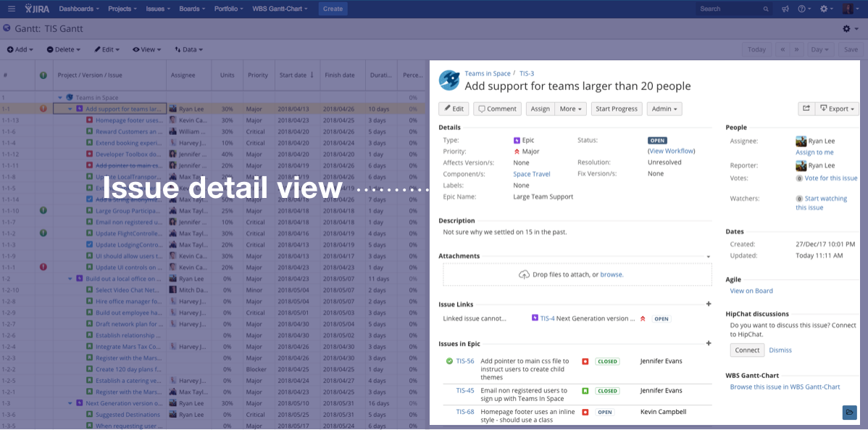
Task: Go to previous period with « button
Action: pos(783,49)
